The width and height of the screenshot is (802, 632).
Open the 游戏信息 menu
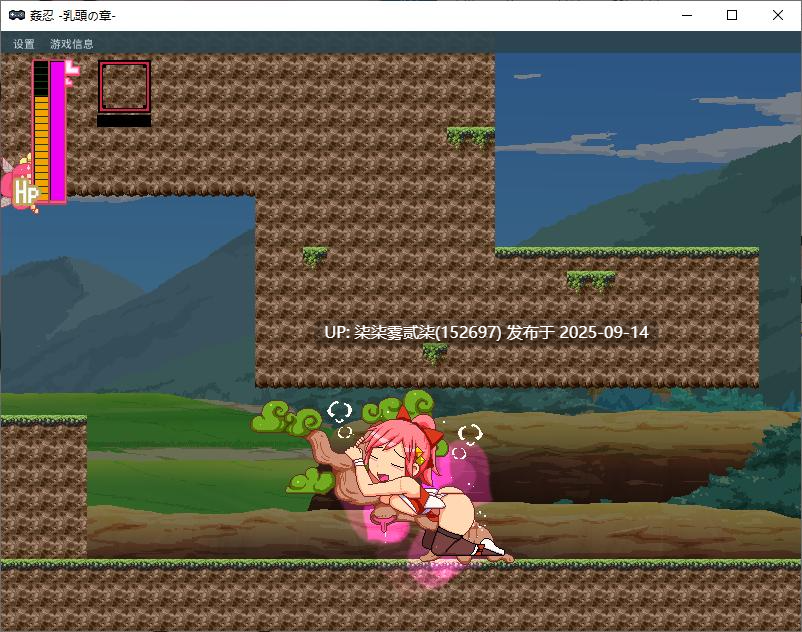pyautogui.click(x=72, y=44)
